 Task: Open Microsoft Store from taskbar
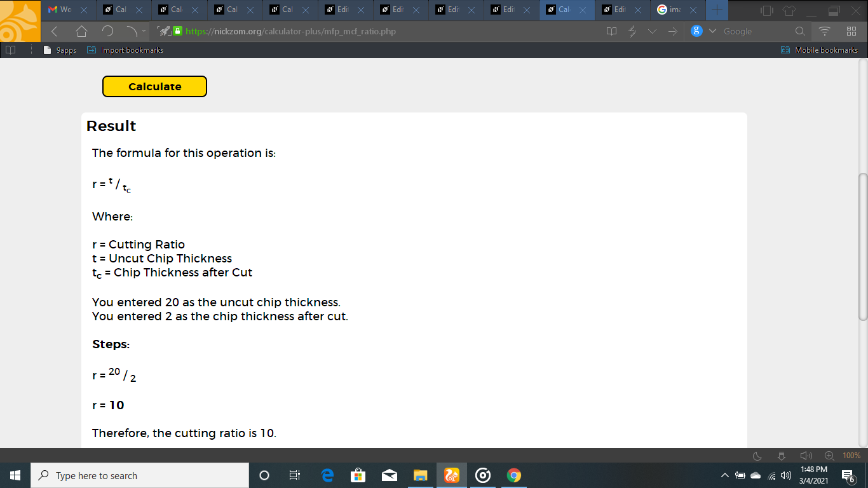[x=358, y=475]
